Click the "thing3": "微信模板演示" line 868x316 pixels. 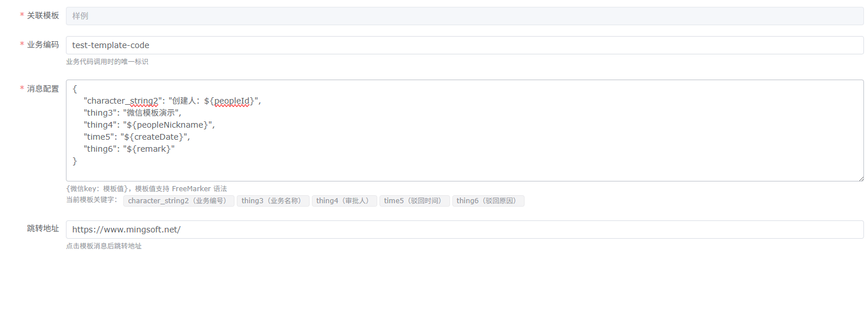pyautogui.click(x=132, y=113)
